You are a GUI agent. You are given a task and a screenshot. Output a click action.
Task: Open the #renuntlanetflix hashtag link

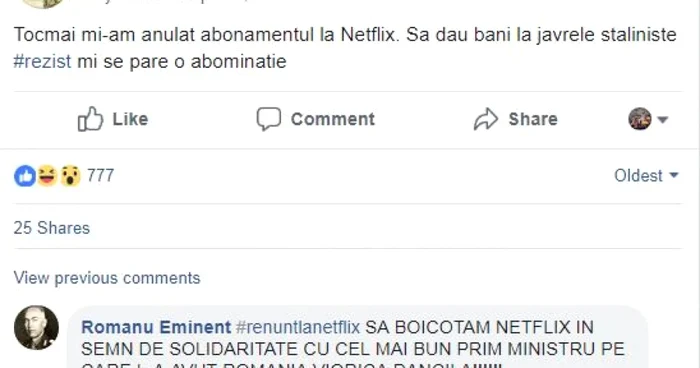pos(298,327)
